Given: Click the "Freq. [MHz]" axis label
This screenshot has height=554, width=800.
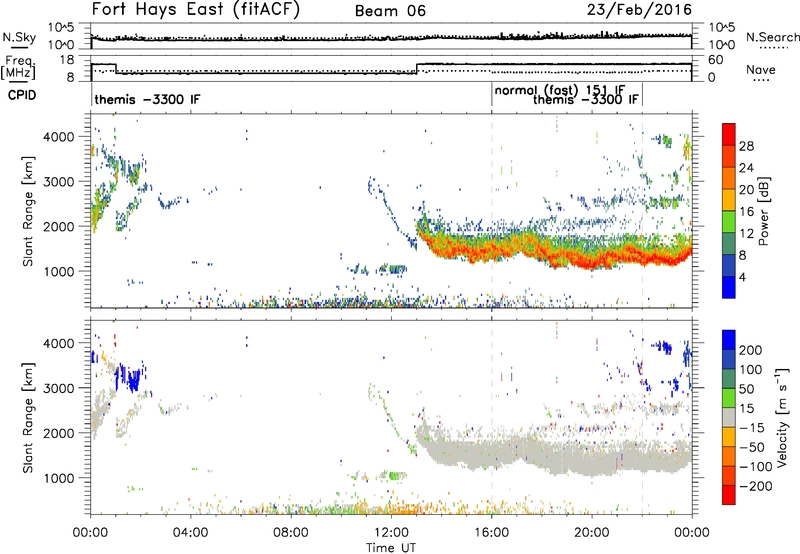Looking at the screenshot, I should click(18, 67).
